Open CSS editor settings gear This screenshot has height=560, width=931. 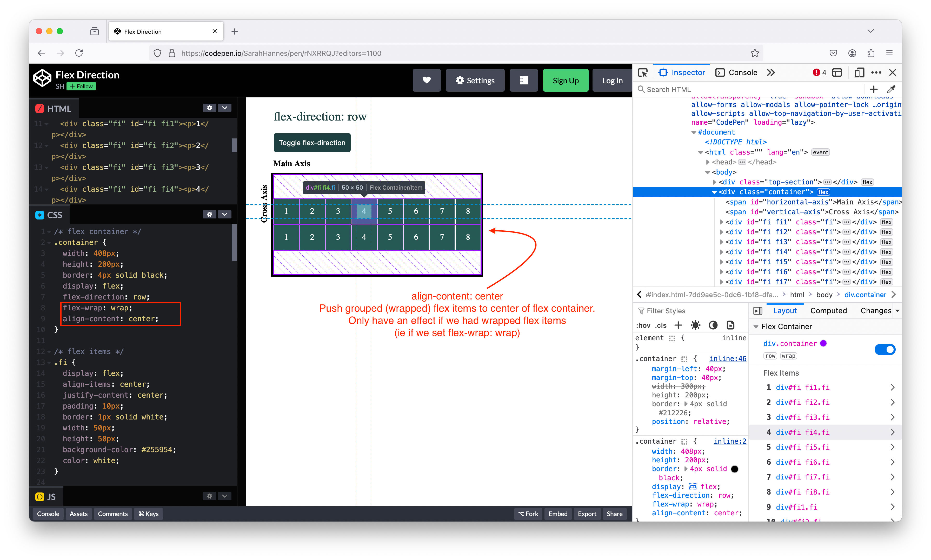click(209, 214)
